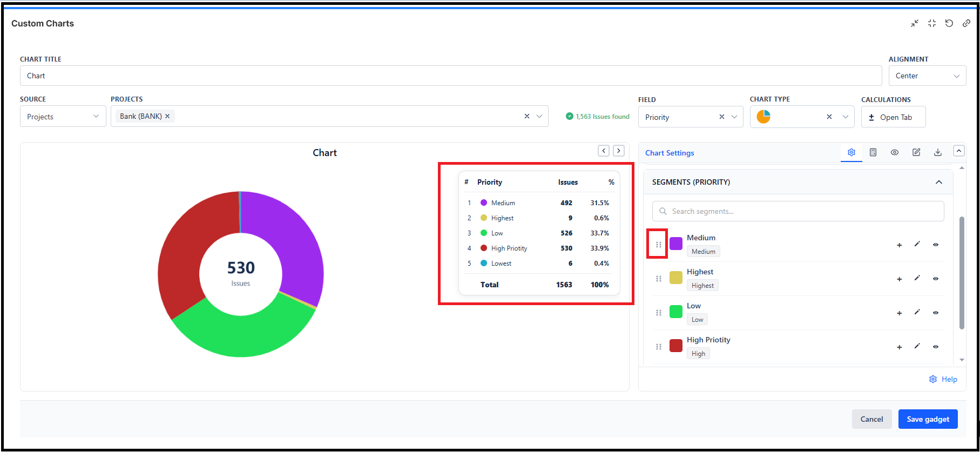Click the refresh icon at top right

(x=949, y=23)
